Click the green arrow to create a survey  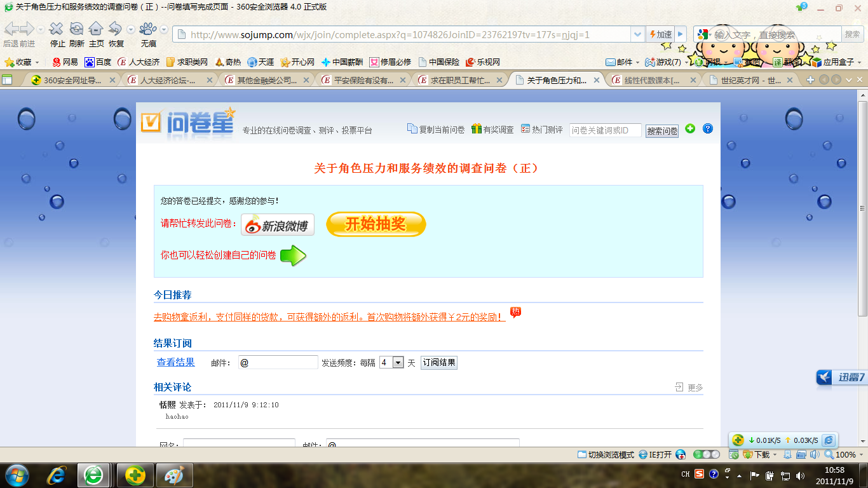coord(294,255)
